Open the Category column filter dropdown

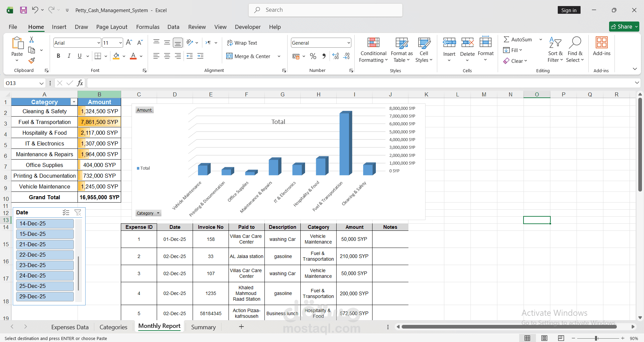(x=73, y=101)
